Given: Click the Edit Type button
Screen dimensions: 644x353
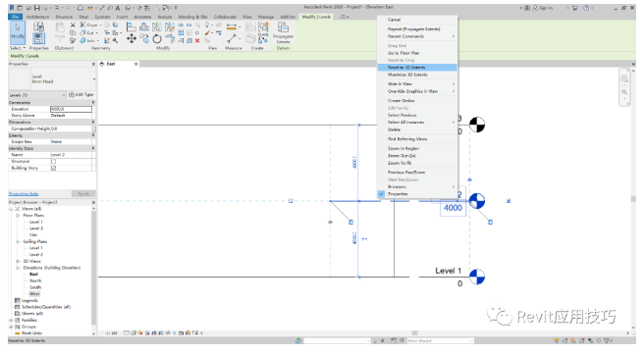Looking at the screenshot, I should (81, 94).
